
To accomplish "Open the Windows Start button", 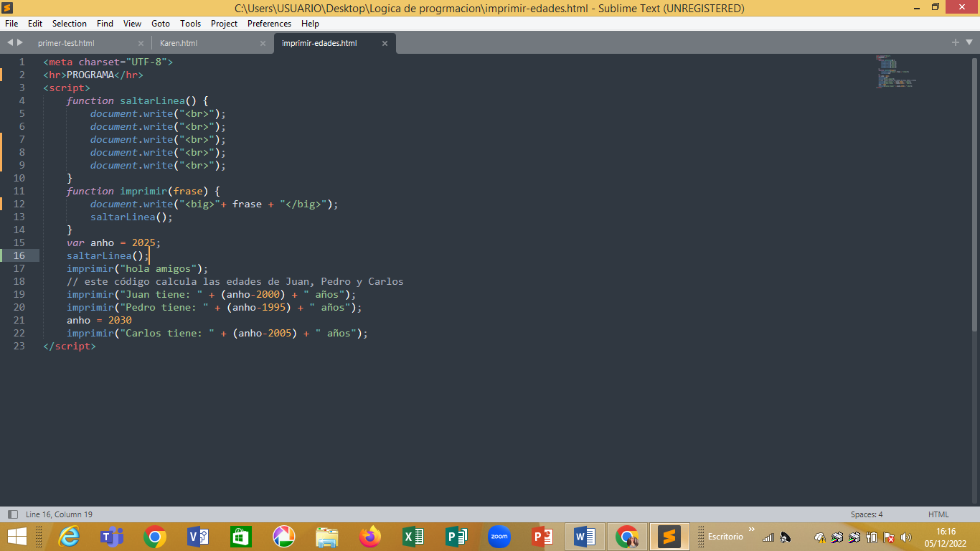I will click(17, 537).
